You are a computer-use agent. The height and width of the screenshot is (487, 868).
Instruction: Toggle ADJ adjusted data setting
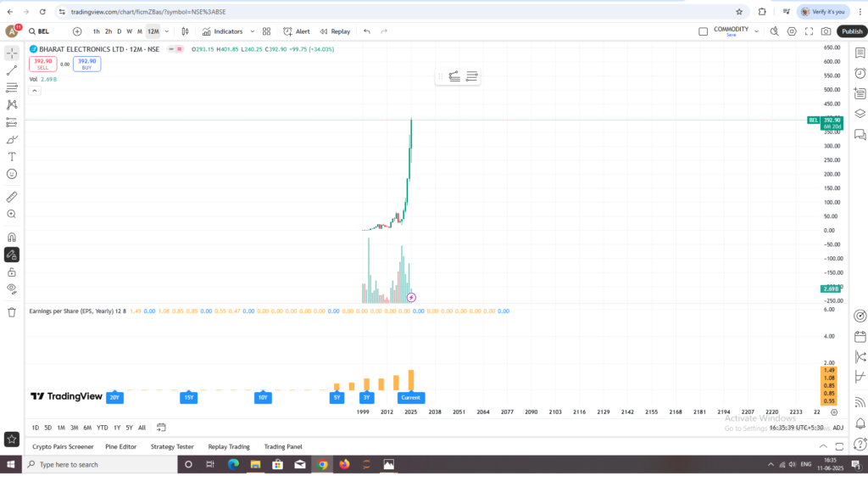pos(838,428)
